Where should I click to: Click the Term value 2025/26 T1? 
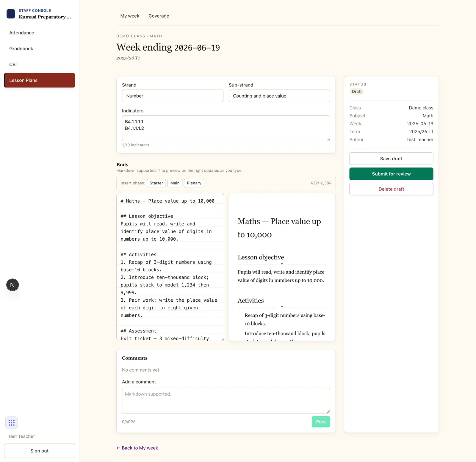pyautogui.click(x=421, y=131)
